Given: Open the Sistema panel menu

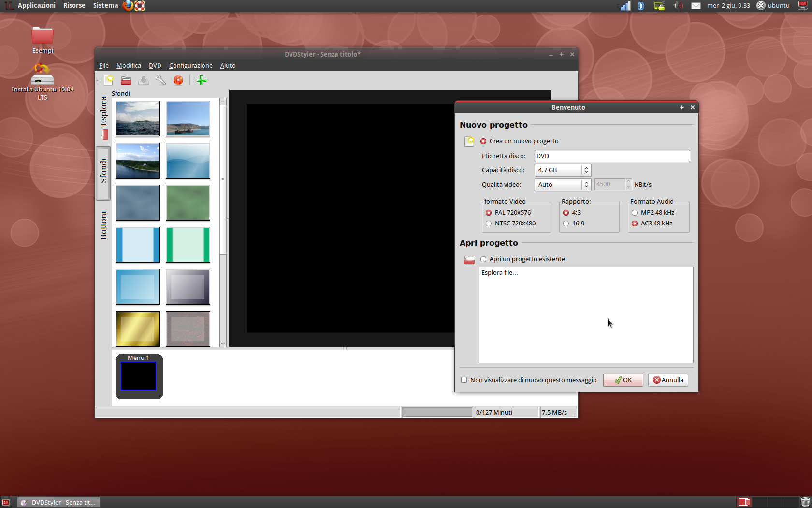Looking at the screenshot, I should (105, 5).
